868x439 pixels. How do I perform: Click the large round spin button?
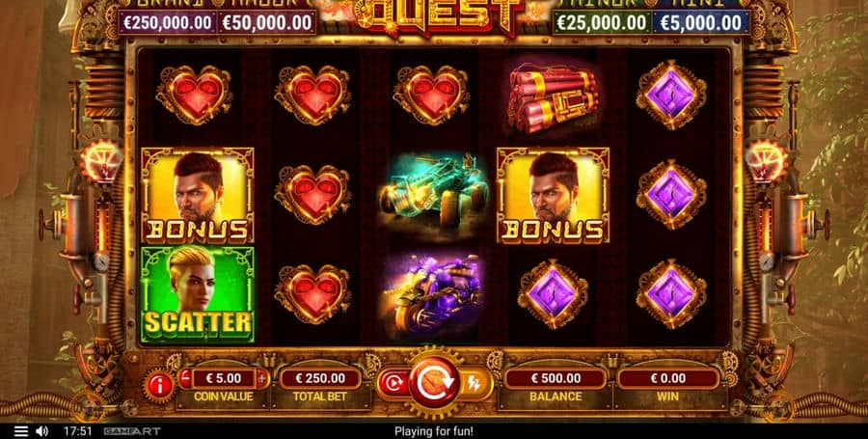tap(435, 382)
